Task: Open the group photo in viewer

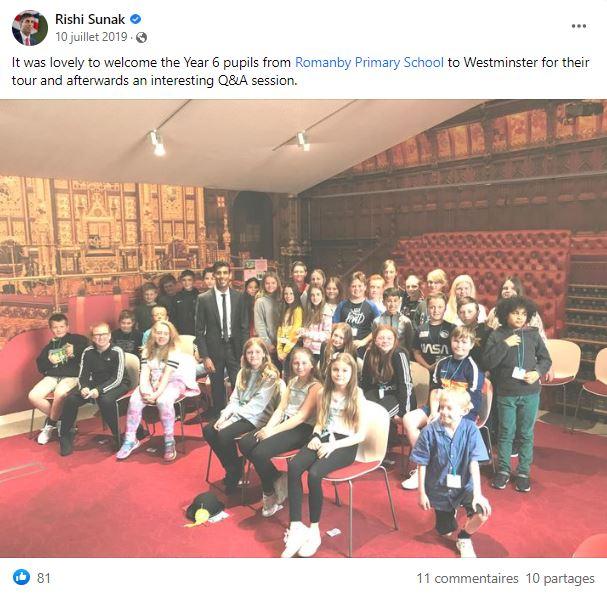Action: pyautogui.click(x=304, y=329)
